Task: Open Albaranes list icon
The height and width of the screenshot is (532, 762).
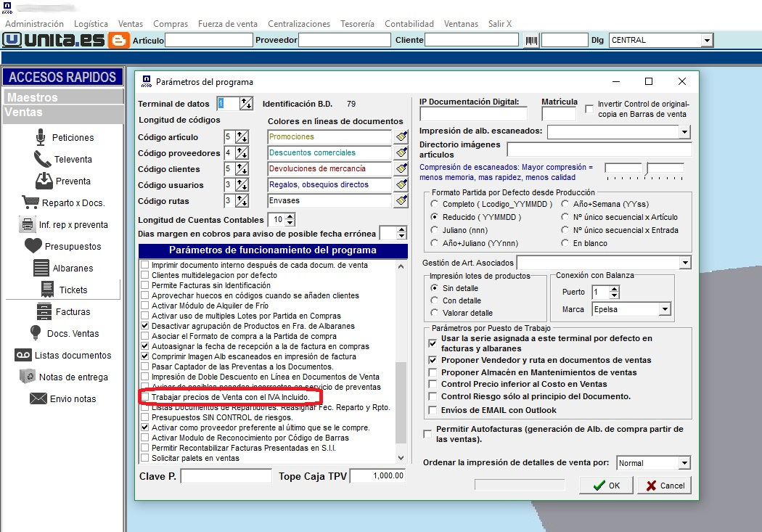Action: pos(41,269)
